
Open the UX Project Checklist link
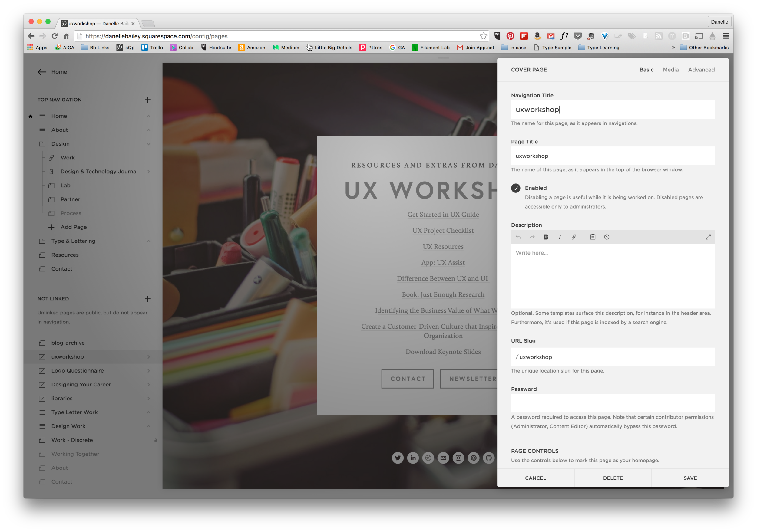[443, 231]
